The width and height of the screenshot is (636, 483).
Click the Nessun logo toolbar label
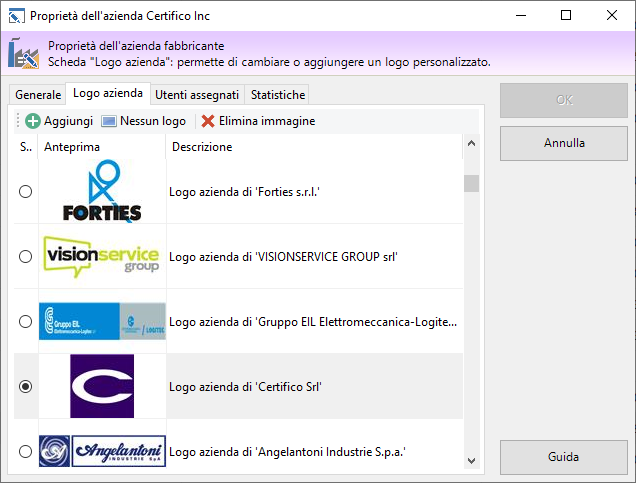coord(153,121)
